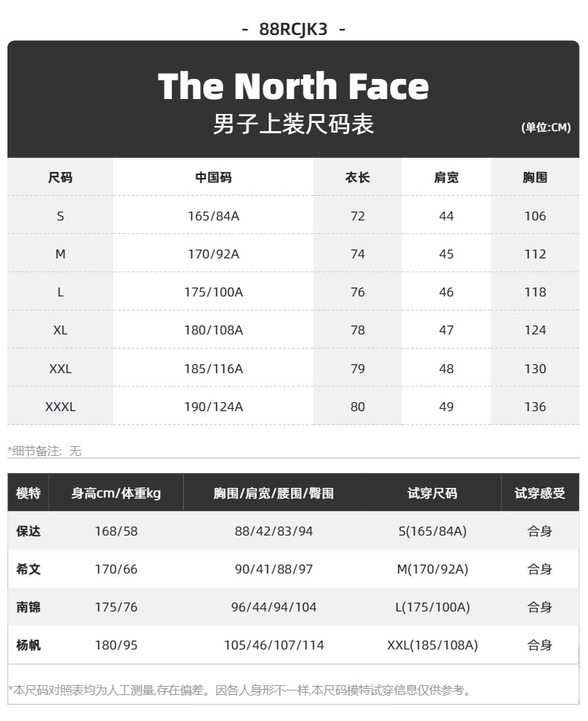Click the 190/124A China size cell
This screenshot has width=588, height=721.
click(x=213, y=407)
